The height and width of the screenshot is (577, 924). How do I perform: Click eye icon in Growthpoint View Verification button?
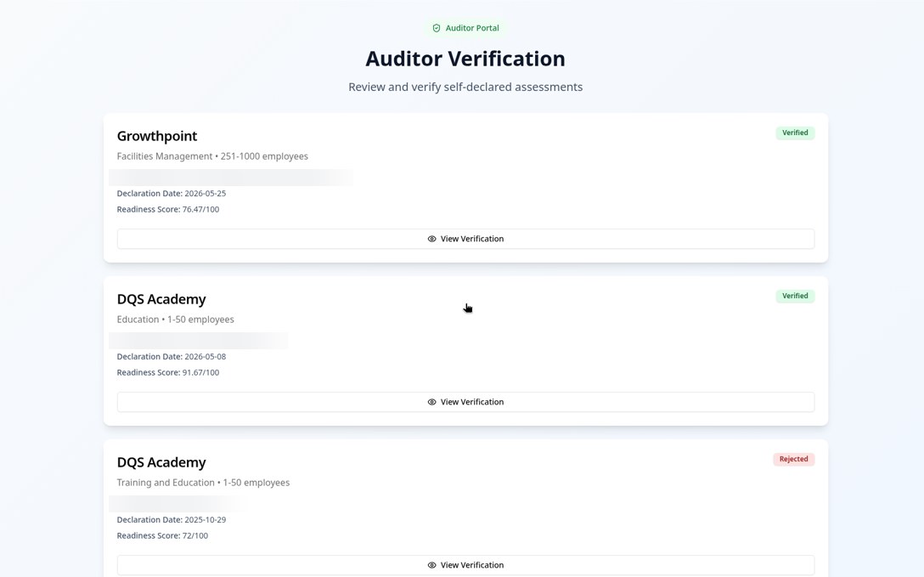coord(432,239)
